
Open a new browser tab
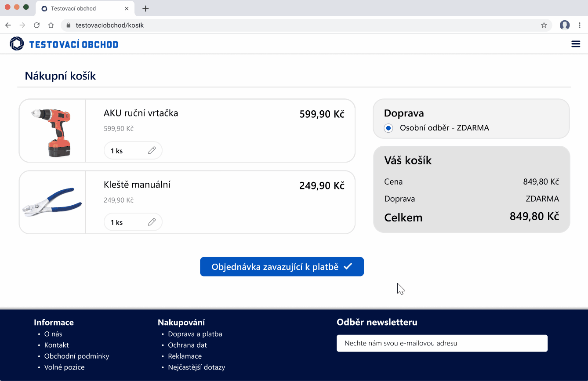tap(145, 8)
